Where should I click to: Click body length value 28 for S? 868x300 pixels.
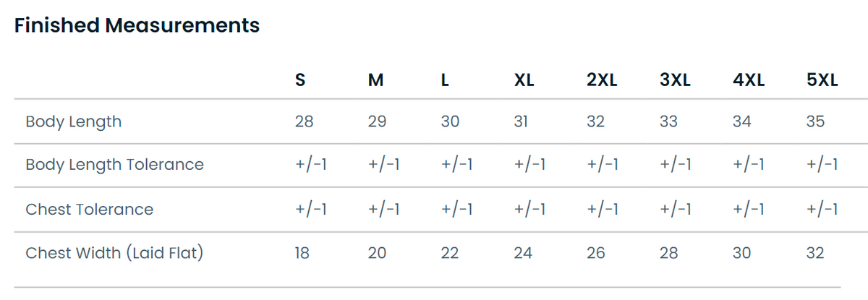(x=305, y=121)
